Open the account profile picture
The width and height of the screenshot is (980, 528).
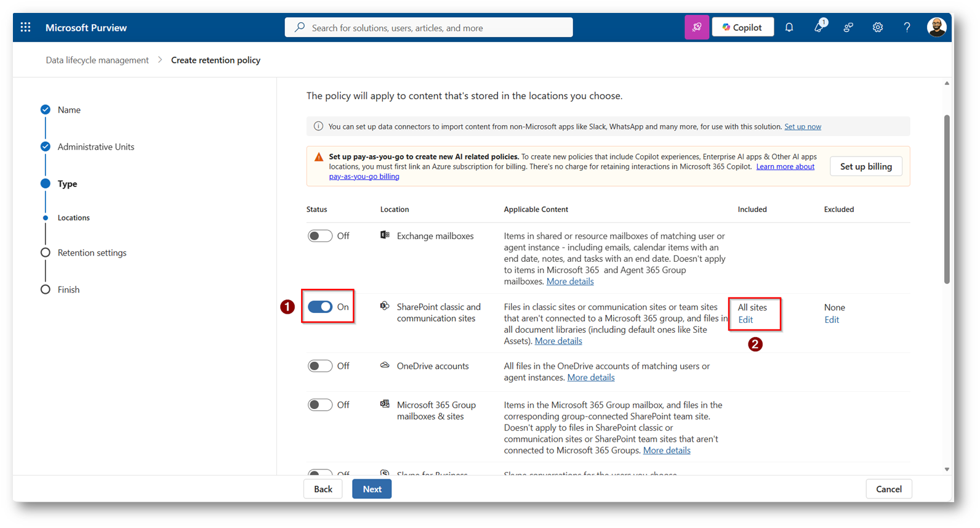coord(936,27)
